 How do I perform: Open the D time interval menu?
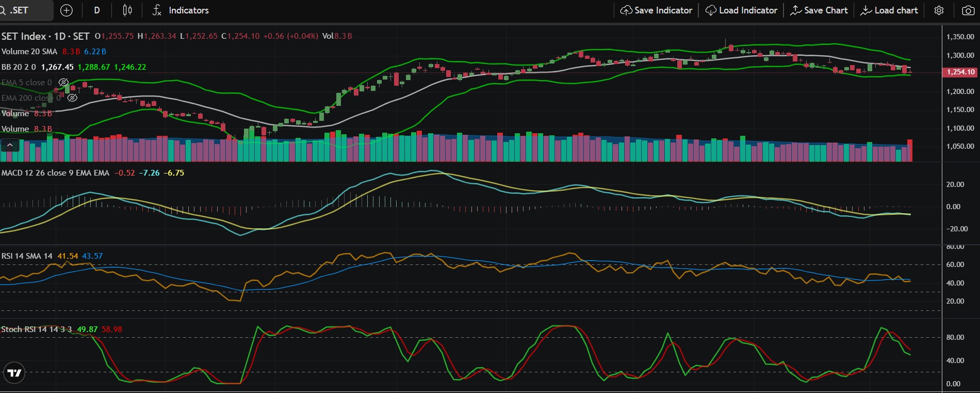click(97, 10)
